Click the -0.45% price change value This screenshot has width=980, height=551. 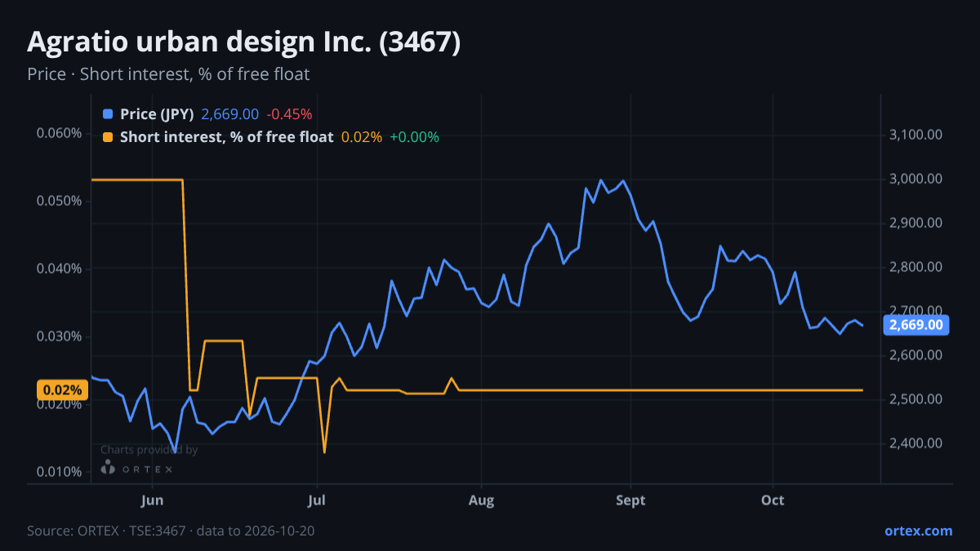tap(289, 114)
